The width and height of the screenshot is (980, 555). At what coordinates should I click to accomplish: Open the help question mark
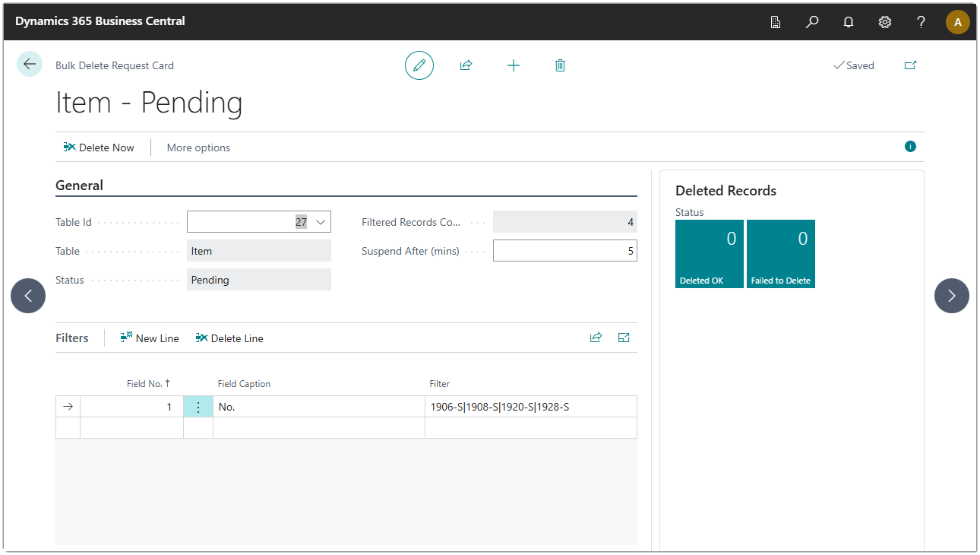pyautogui.click(x=922, y=22)
